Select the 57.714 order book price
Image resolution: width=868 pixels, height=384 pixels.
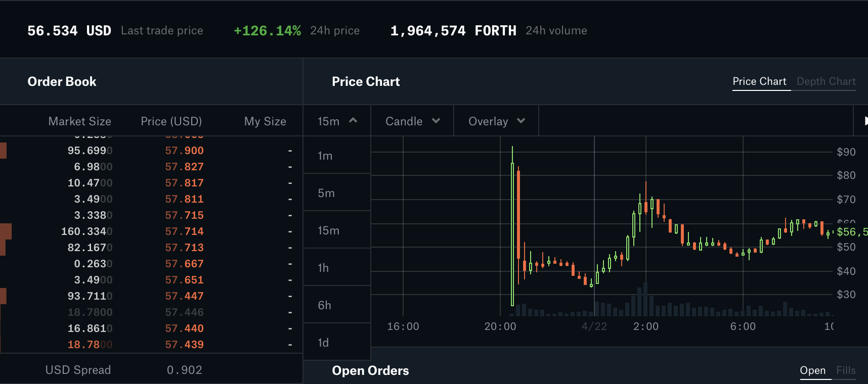184,231
